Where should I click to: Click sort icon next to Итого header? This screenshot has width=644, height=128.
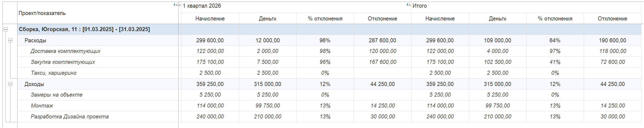click(x=408, y=5)
